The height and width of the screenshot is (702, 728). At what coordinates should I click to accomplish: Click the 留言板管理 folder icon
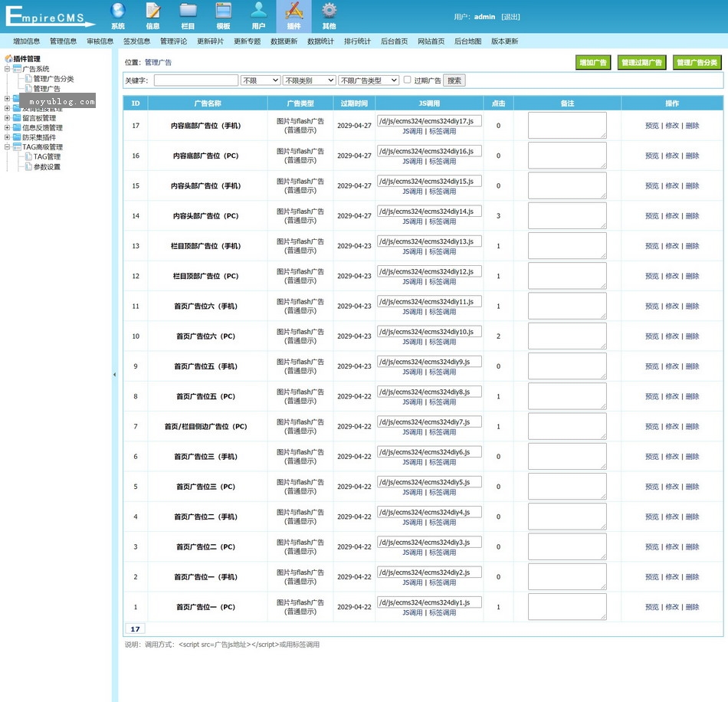tap(17, 118)
